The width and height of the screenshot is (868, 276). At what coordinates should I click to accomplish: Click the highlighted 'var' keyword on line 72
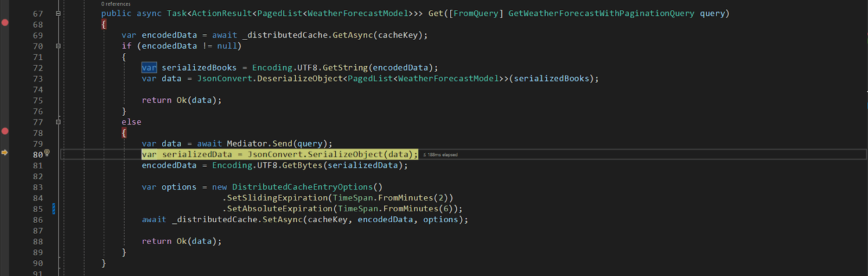click(x=149, y=68)
